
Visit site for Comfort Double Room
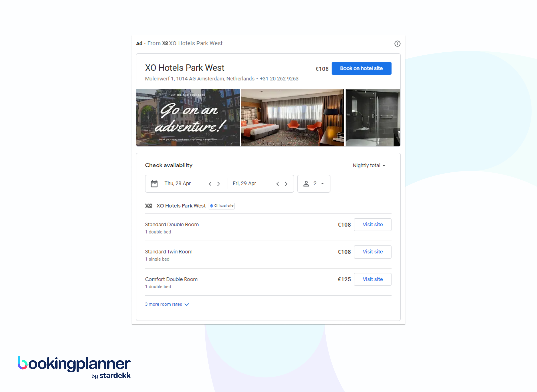(x=372, y=279)
